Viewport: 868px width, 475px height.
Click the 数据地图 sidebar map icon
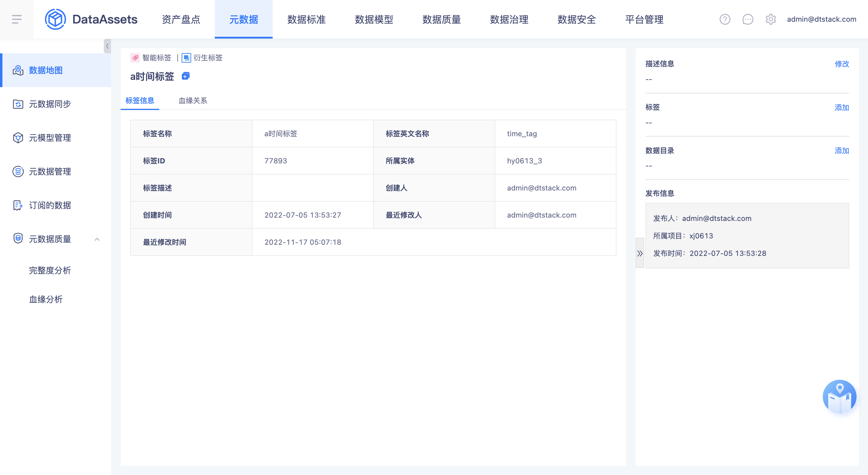coord(18,70)
